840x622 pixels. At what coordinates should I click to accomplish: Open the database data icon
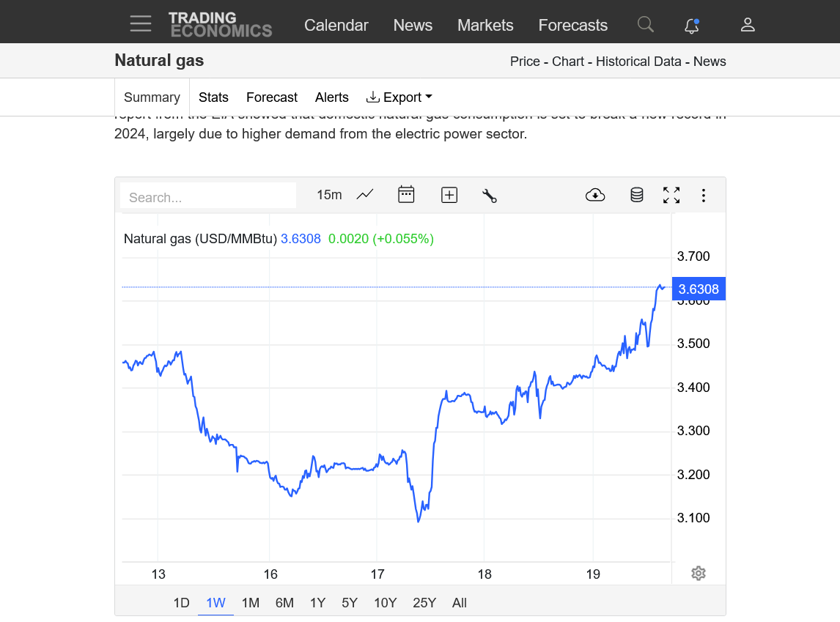point(637,195)
